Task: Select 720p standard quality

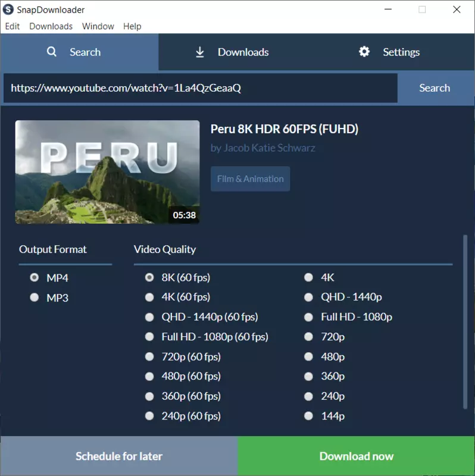Action: pyautogui.click(x=308, y=337)
